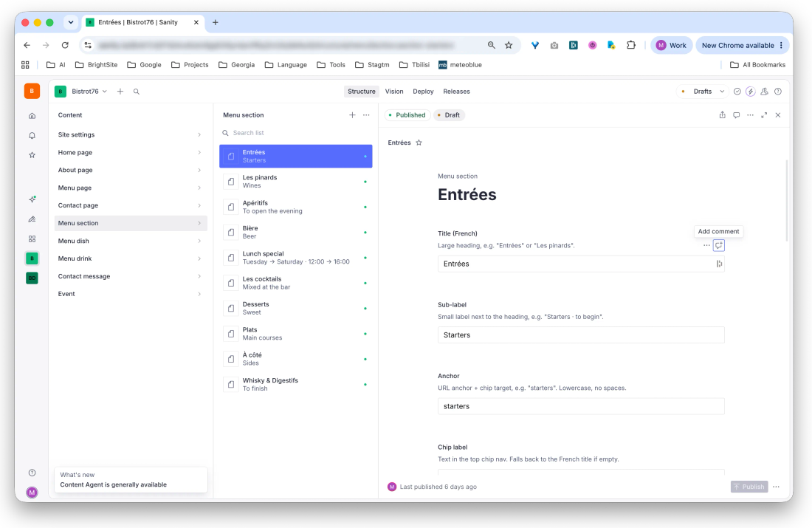Open Les pinards document in list
Viewport: 812px width, 528px height.
point(296,182)
